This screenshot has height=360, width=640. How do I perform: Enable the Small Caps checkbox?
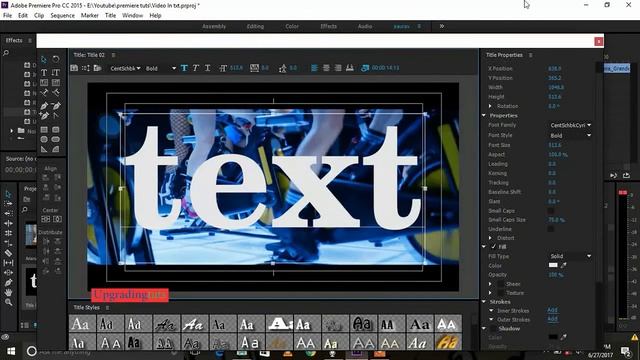[x=551, y=211]
